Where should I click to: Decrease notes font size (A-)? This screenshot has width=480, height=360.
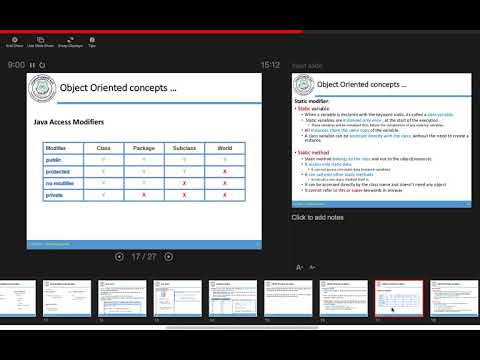pos(312,267)
